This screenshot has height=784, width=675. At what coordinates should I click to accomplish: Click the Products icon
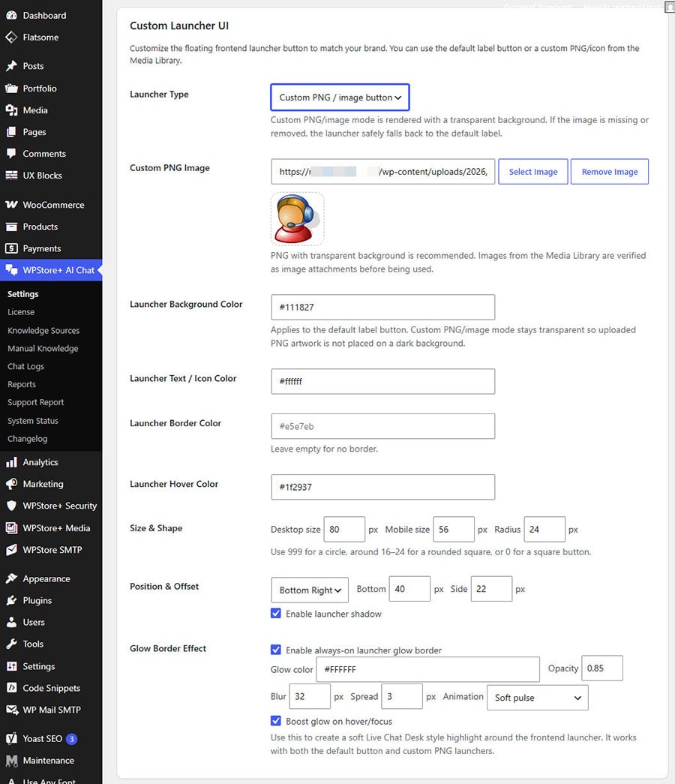[x=11, y=227]
